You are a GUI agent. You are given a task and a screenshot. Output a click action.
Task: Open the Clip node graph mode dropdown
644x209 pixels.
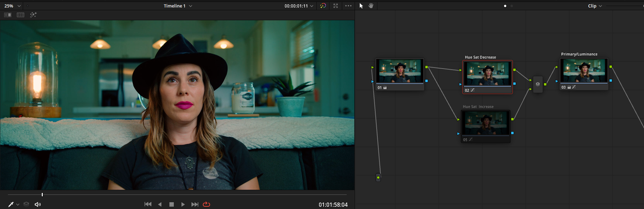(595, 6)
